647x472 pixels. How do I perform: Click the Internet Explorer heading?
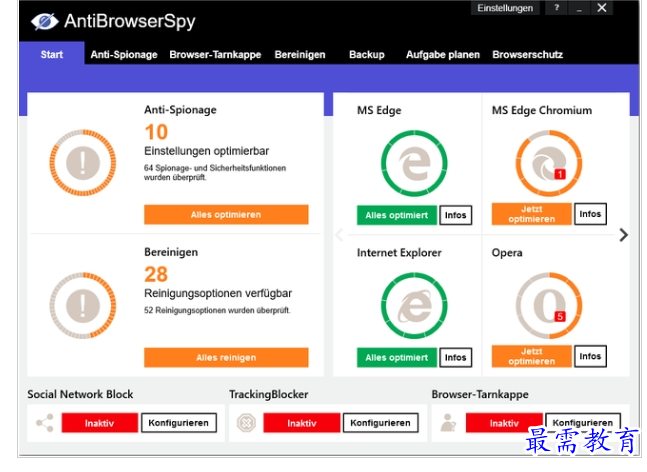(399, 253)
